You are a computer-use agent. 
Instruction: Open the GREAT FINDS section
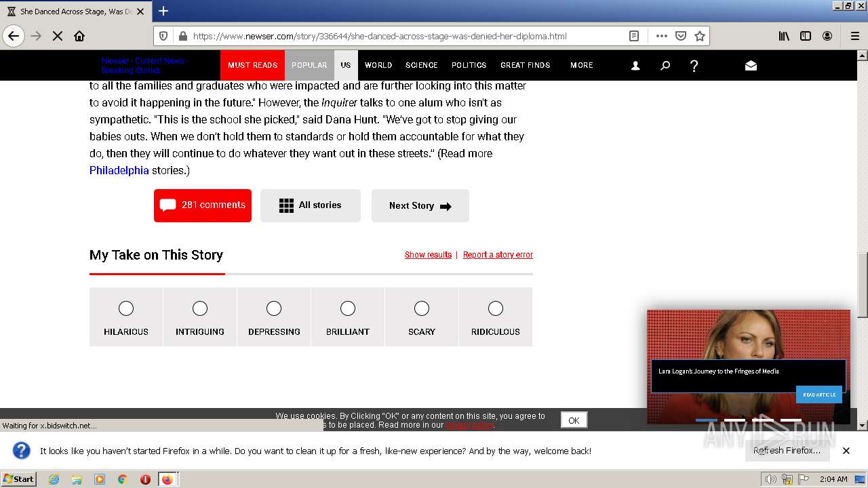pos(526,65)
